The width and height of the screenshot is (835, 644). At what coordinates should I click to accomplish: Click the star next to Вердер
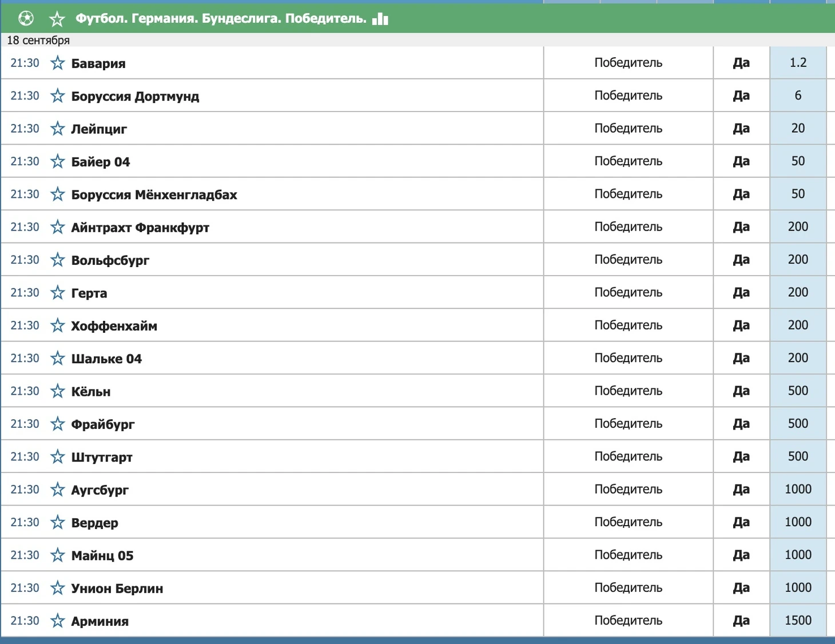(x=58, y=522)
